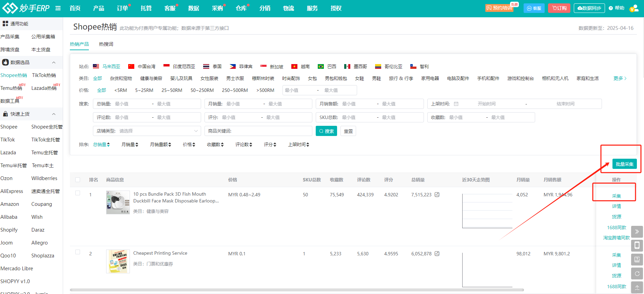Sort by 上架时间
This screenshot has width=644, height=294.
[x=298, y=144]
